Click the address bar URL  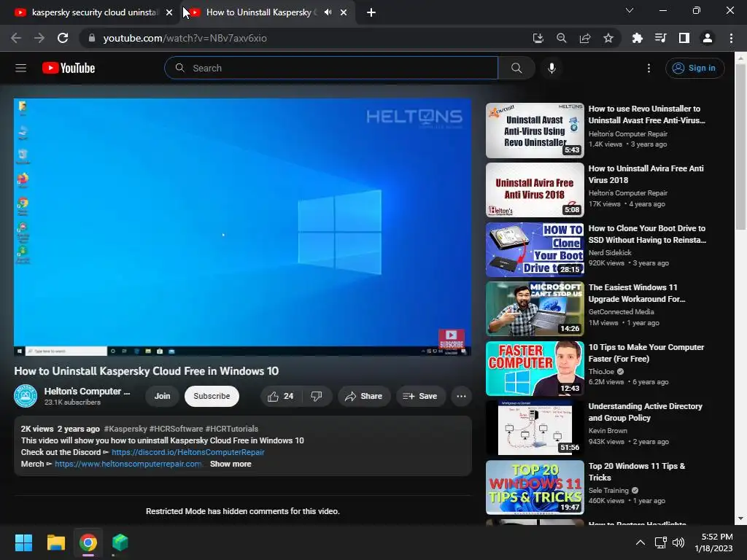pyautogui.click(x=185, y=38)
